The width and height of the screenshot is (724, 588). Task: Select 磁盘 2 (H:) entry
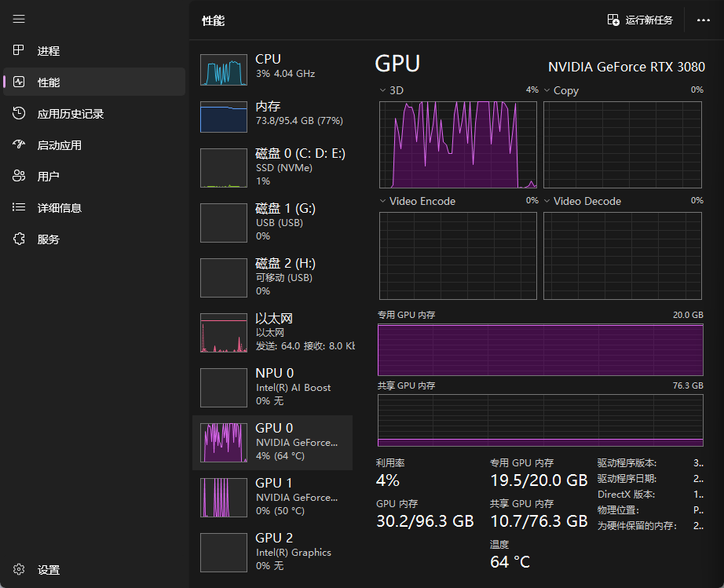[x=272, y=277]
